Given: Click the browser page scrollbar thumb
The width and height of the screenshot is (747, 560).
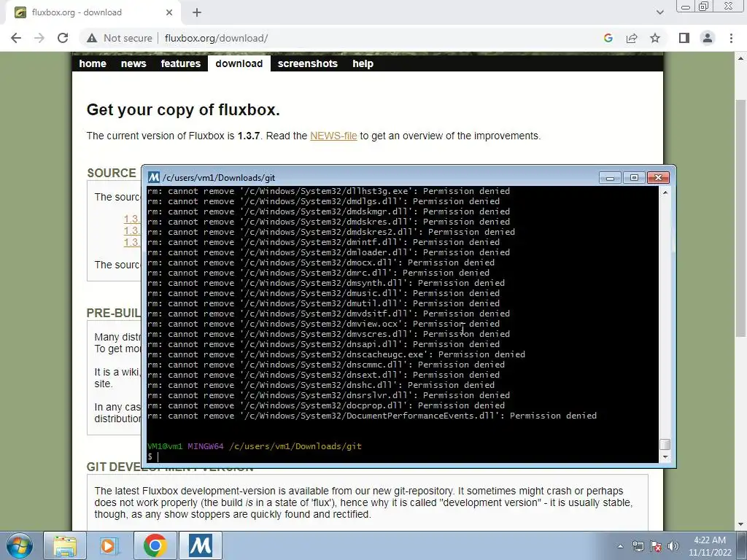Looking at the screenshot, I should tap(741, 218).
